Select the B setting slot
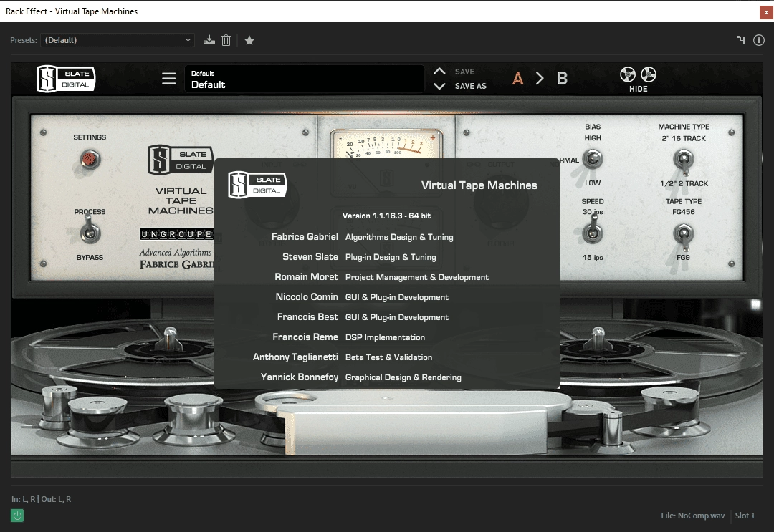 tap(563, 78)
